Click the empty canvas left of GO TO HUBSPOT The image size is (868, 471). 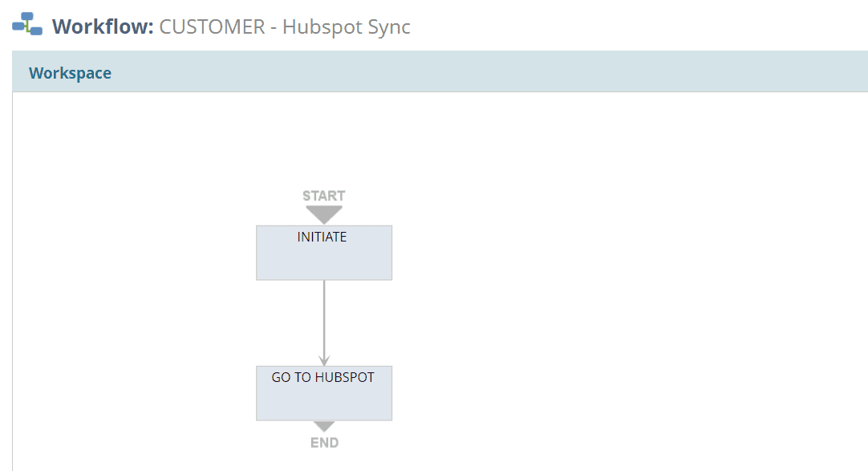click(x=133, y=393)
